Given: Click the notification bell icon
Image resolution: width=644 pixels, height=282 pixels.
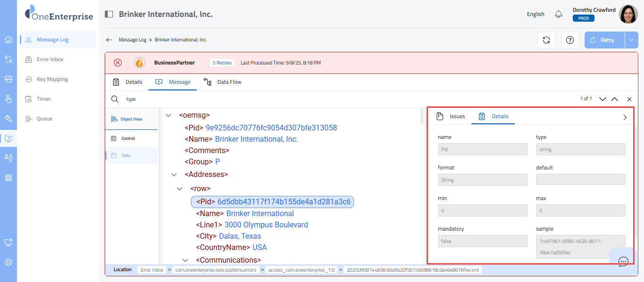Looking at the screenshot, I should coord(558,14).
